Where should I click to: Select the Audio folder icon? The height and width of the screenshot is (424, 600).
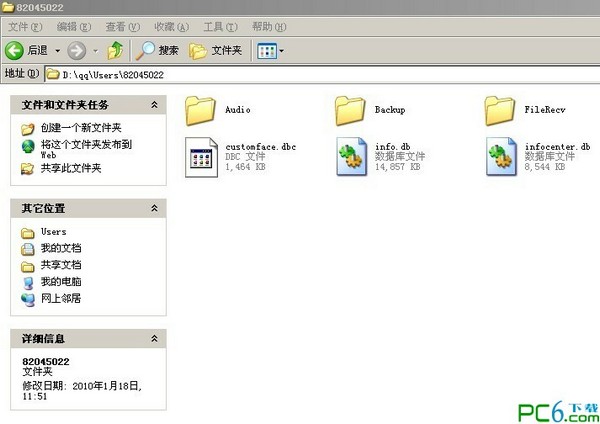[x=200, y=111]
